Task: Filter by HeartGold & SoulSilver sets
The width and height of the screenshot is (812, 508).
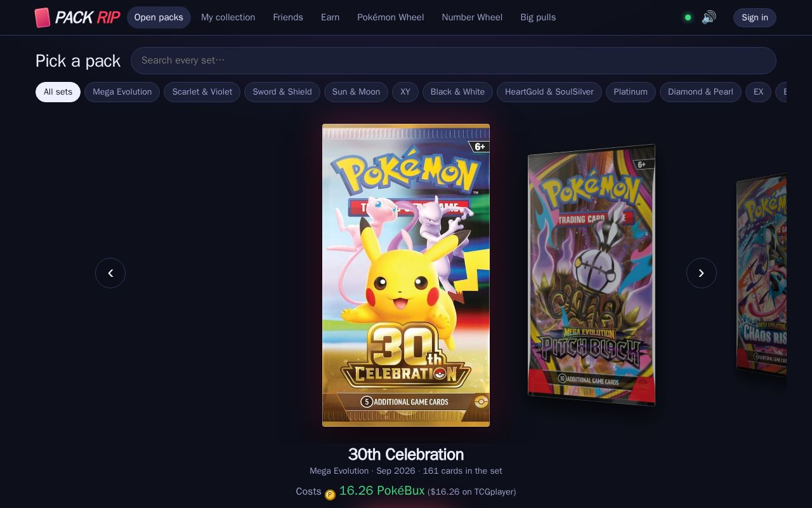Action: 549,92
